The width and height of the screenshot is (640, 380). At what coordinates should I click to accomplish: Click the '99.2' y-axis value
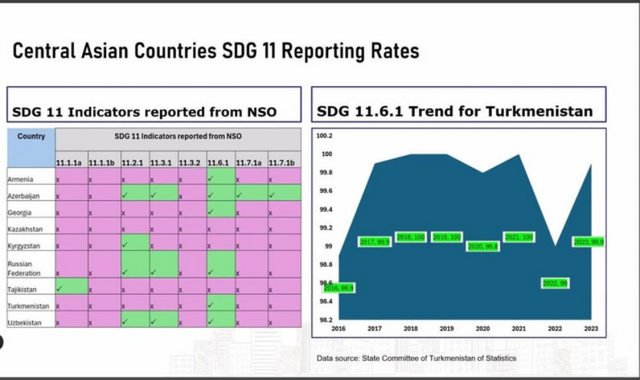326,228
